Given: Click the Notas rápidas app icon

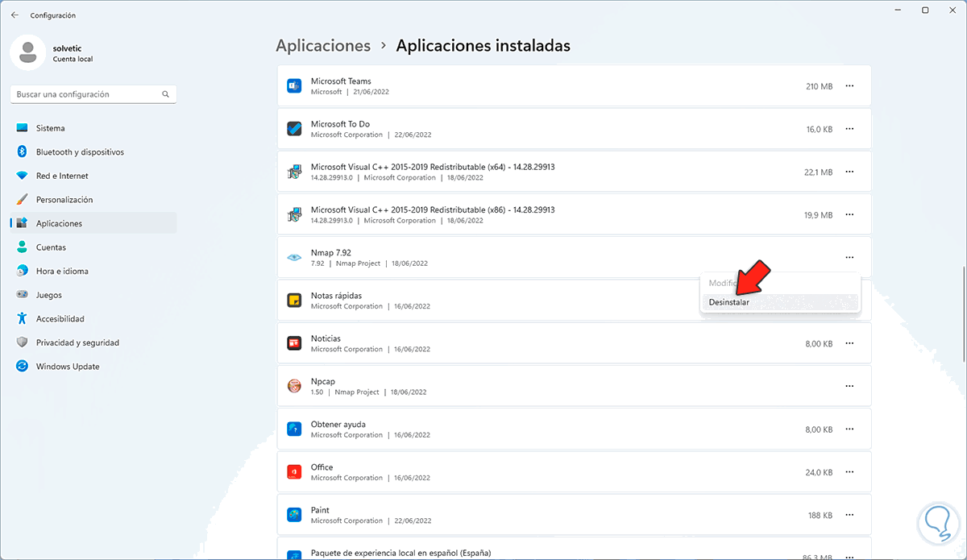Looking at the screenshot, I should (x=294, y=301).
